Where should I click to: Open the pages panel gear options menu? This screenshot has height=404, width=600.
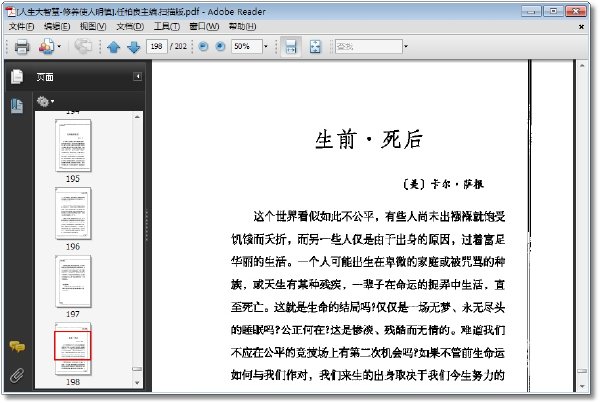(45, 101)
